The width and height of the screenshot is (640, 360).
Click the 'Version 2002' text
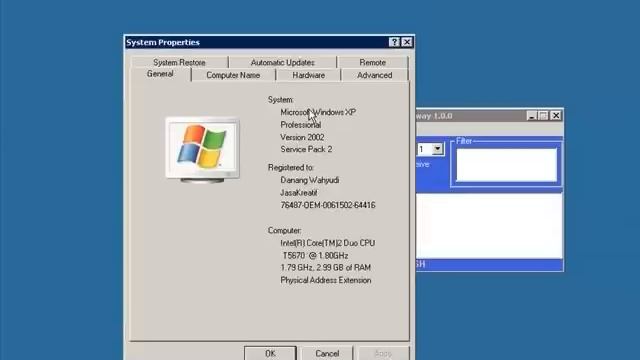point(302,137)
